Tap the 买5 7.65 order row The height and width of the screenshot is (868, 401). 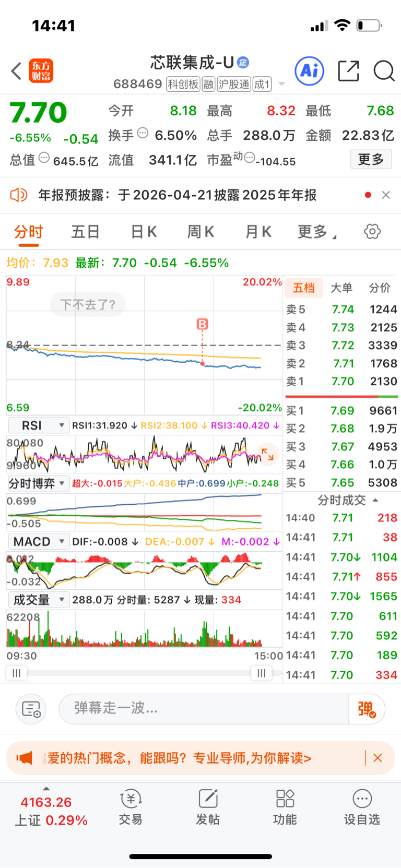tap(342, 483)
